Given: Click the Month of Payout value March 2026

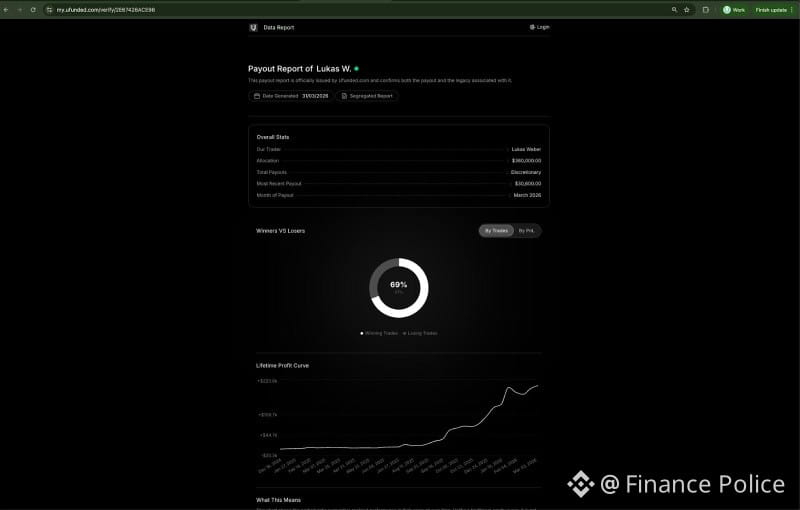Looking at the screenshot, I should (527, 195).
